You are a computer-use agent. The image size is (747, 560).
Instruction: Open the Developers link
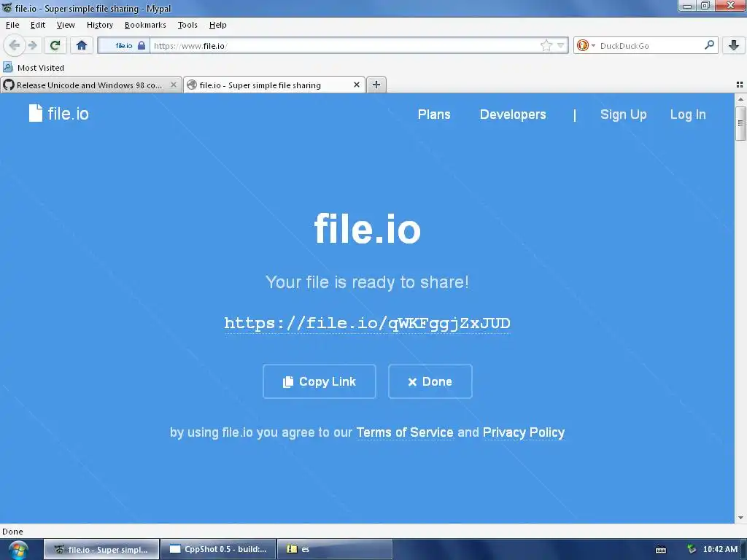tap(513, 114)
